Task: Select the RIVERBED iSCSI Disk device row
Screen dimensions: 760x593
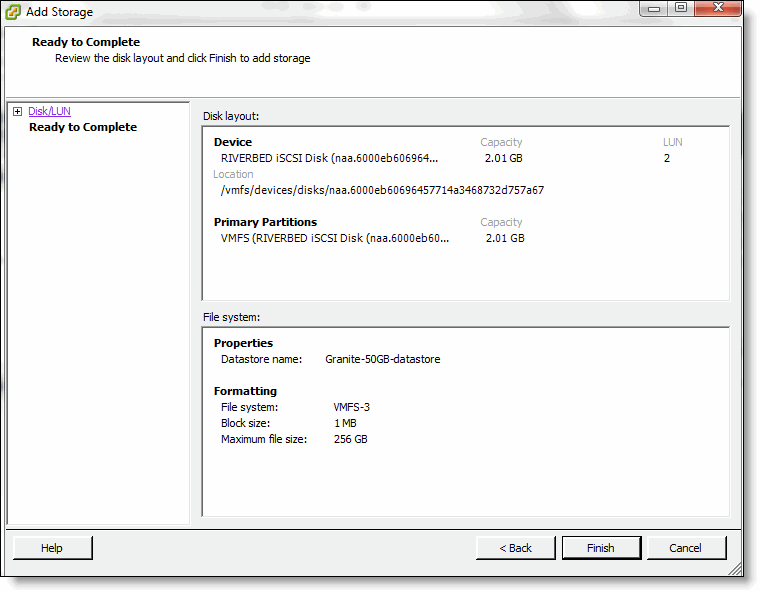Action: 330,158
